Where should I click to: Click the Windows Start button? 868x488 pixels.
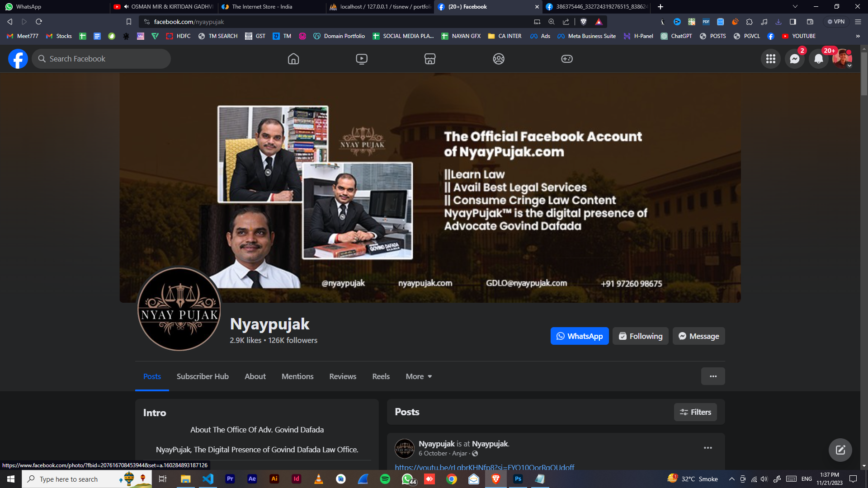(11, 479)
